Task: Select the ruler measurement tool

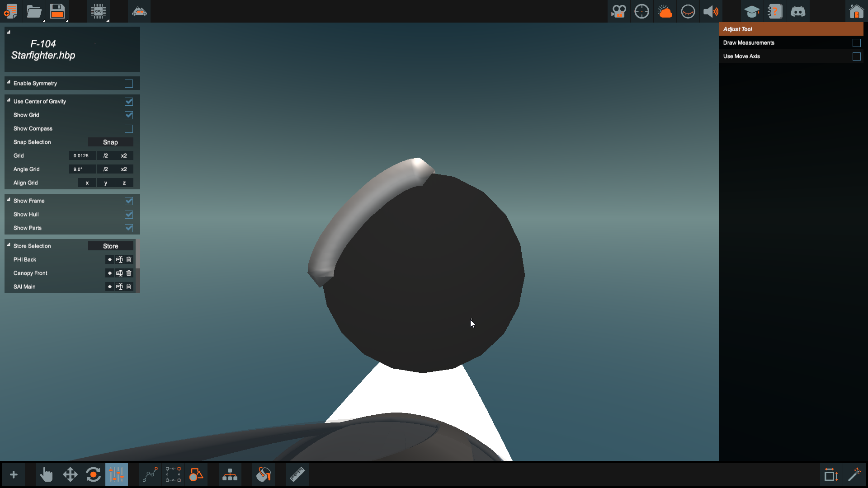Action: [297, 474]
